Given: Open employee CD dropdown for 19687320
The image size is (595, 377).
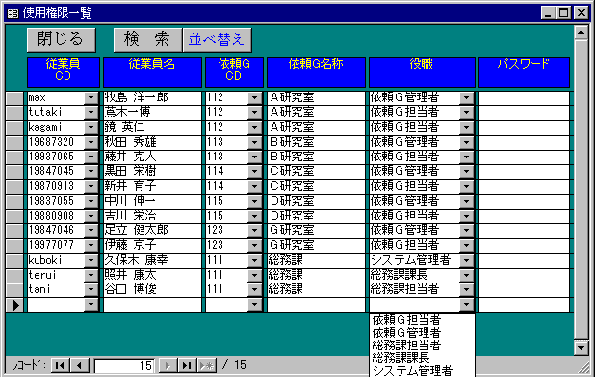Looking at the screenshot, I should tap(91, 142).
